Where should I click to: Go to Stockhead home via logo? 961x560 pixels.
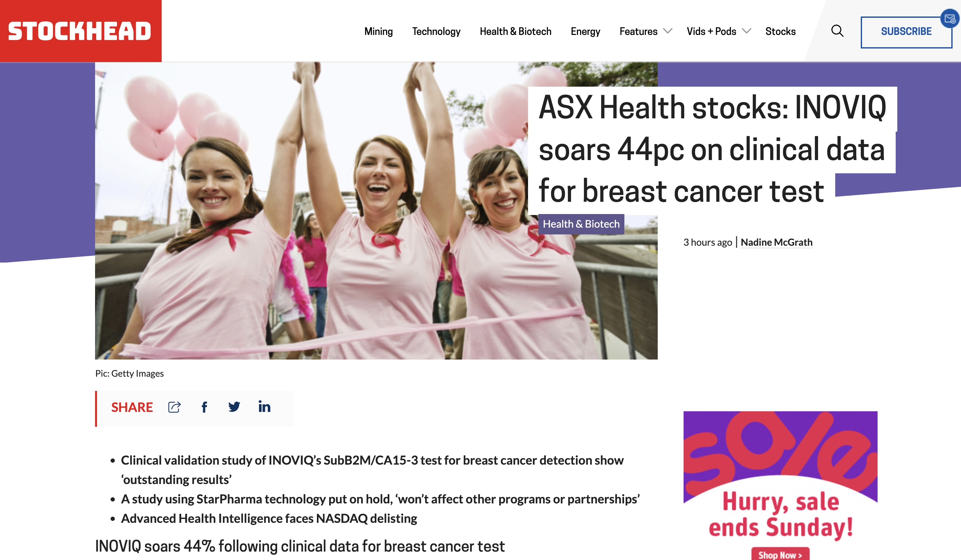click(x=81, y=31)
